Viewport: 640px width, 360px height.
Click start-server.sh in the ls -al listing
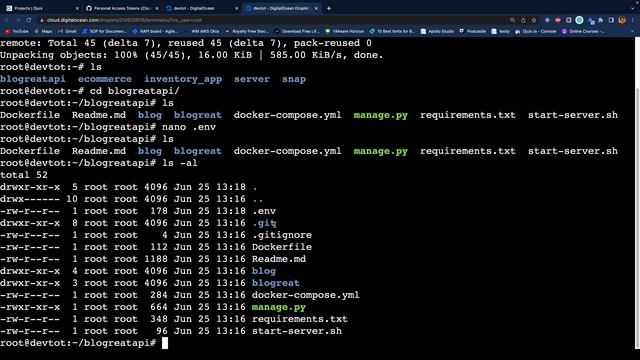pos(297,331)
